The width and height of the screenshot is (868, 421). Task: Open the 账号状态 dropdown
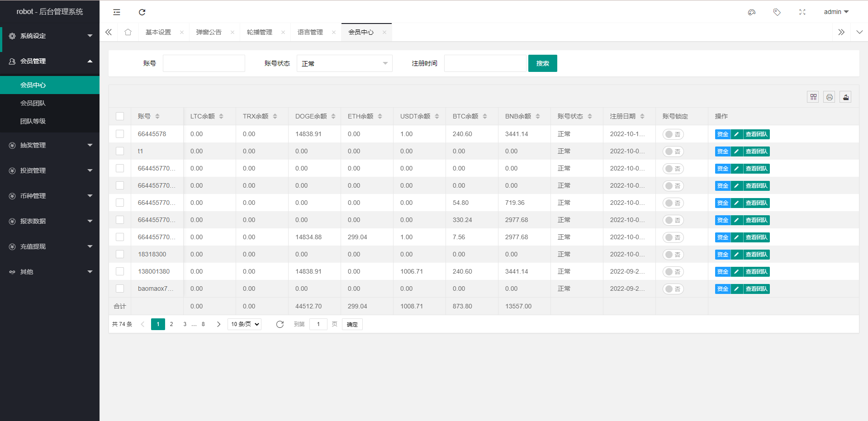(344, 63)
